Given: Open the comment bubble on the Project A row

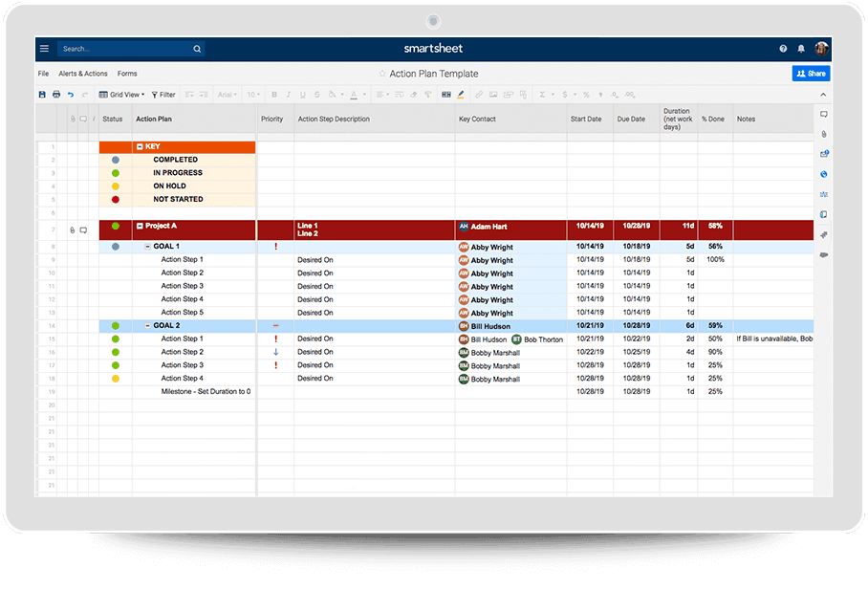Looking at the screenshot, I should tap(83, 229).
